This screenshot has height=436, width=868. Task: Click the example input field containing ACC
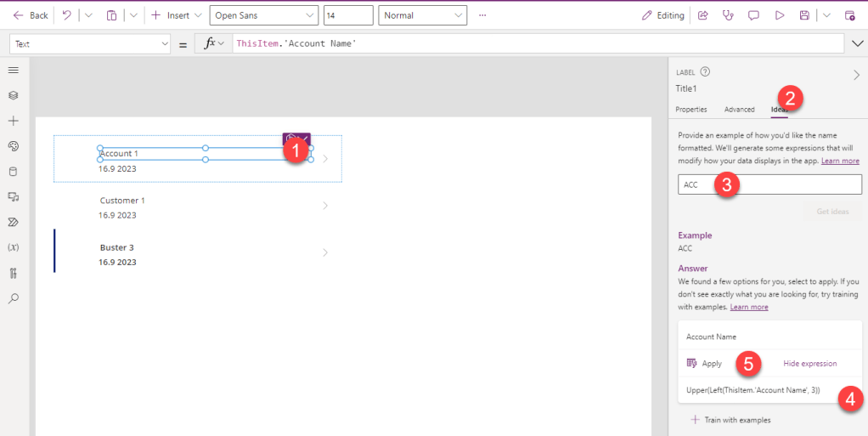pyautogui.click(x=769, y=184)
